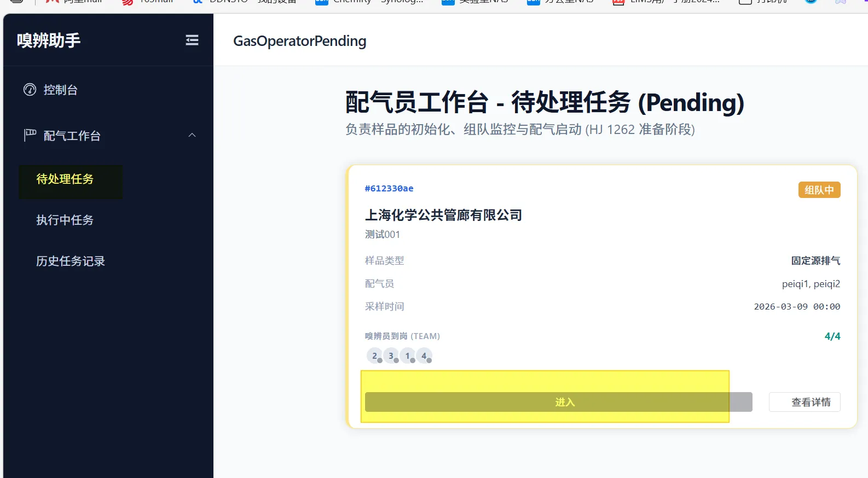This screenshot has height=478, width=868.
Task: Click the 采样时间 field label
Action: [x=384, y=307]
